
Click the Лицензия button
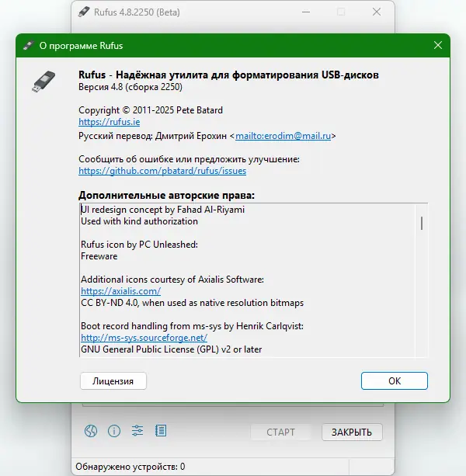click(113, 381)
